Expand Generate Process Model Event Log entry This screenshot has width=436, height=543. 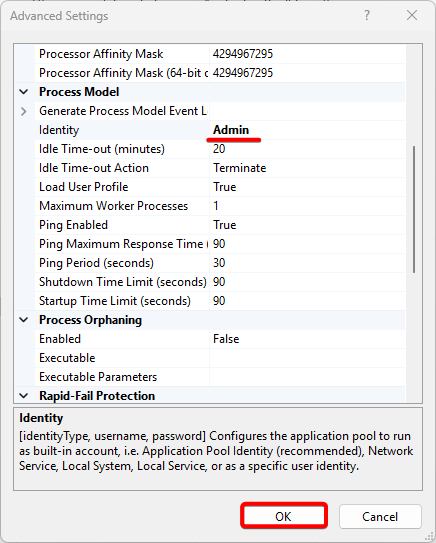tap(24, 111)
